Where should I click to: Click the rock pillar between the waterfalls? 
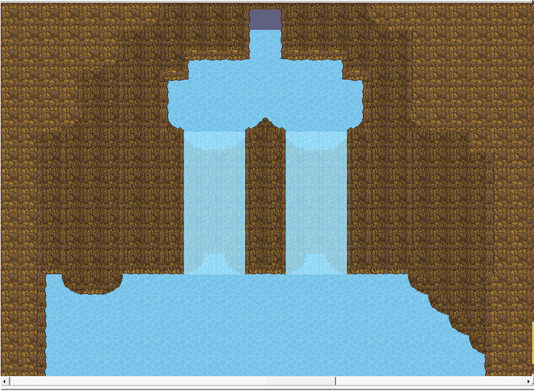pos(265,204)
